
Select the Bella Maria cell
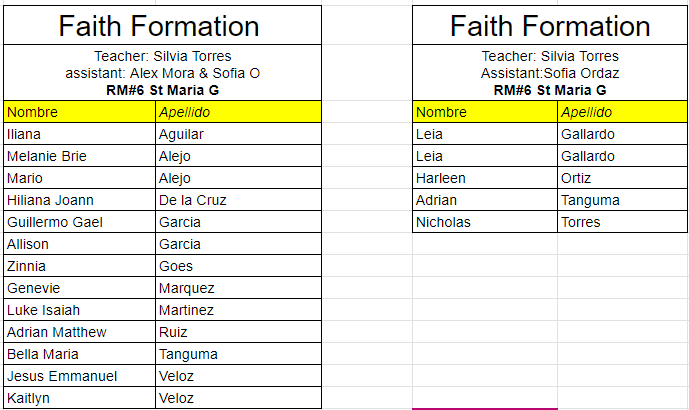79,354
